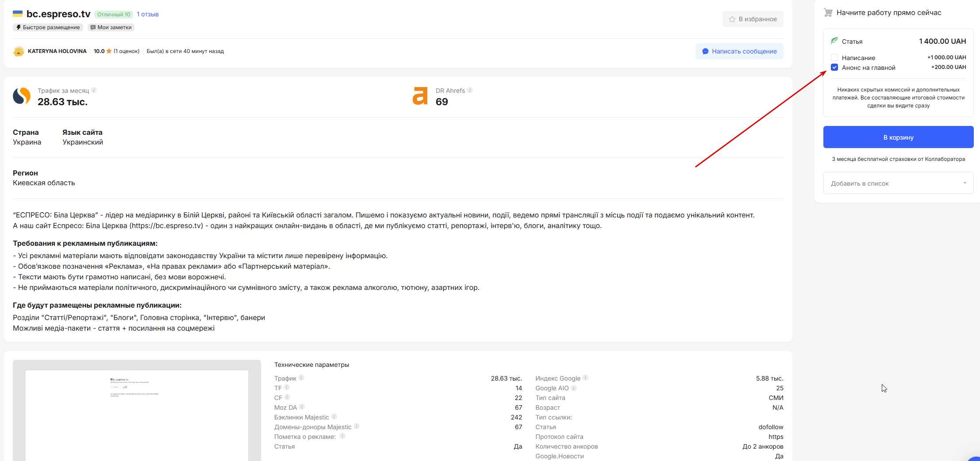Click the Ukraine flag icon beside bc.espreso.tv
This screenshot has height=461, width=980.
tap(18, 14)
